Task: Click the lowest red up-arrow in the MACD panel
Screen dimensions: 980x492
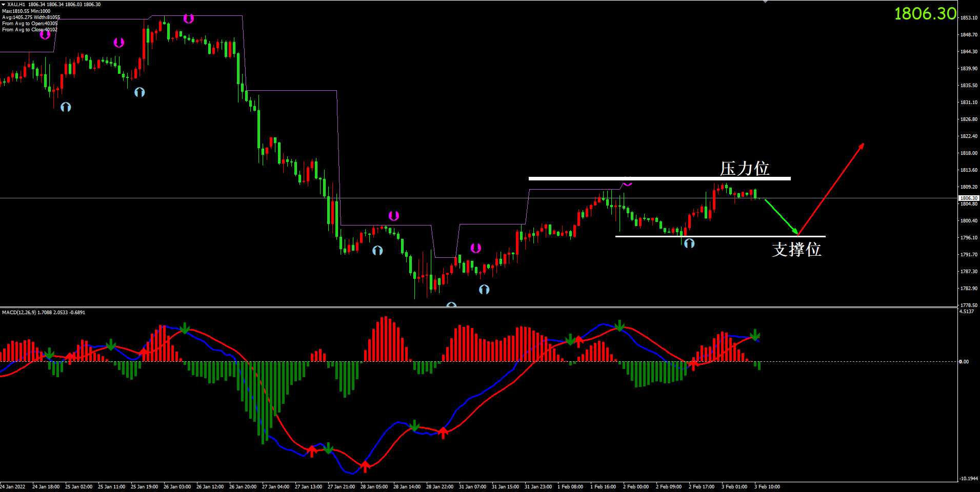Action: (365, 466)
